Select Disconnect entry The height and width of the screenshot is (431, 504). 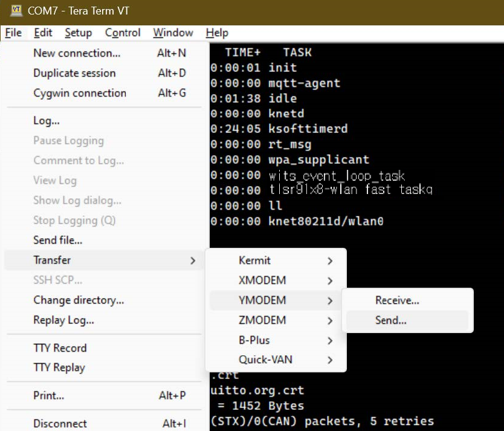tap(105, 423)
